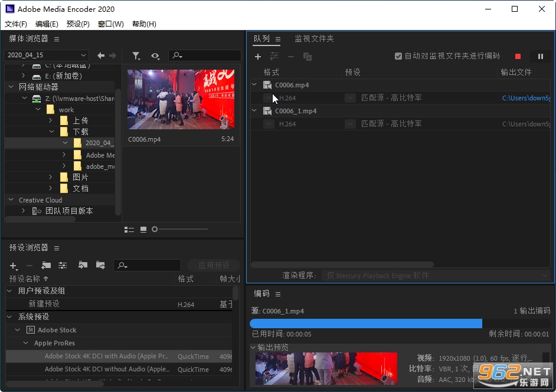The width and height of the screenshot is (556, 392).
Task: Open the 2020_04_15 folder path dropdown
Action: (x=46, y=55)
